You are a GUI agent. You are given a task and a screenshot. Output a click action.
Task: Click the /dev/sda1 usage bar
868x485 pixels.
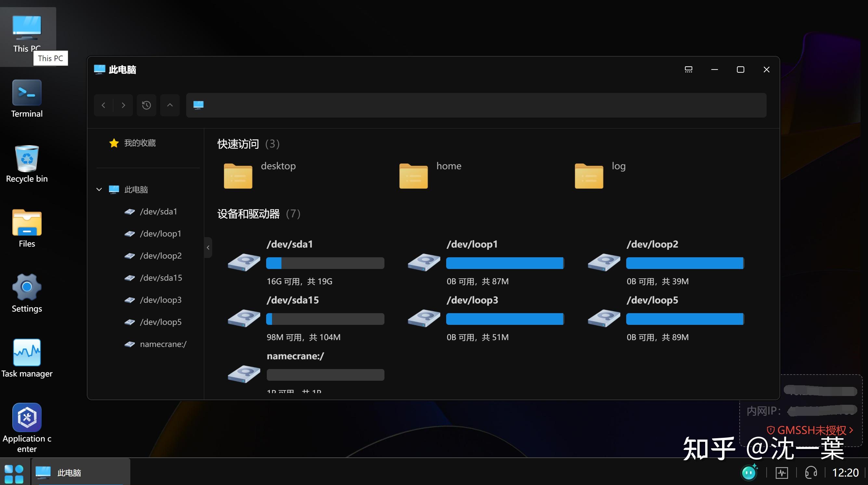point(325,263)
